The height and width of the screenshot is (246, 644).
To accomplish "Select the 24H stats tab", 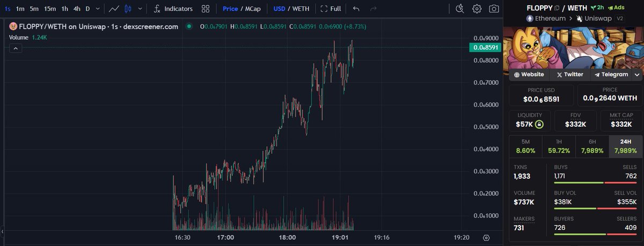I will point(625,147).
